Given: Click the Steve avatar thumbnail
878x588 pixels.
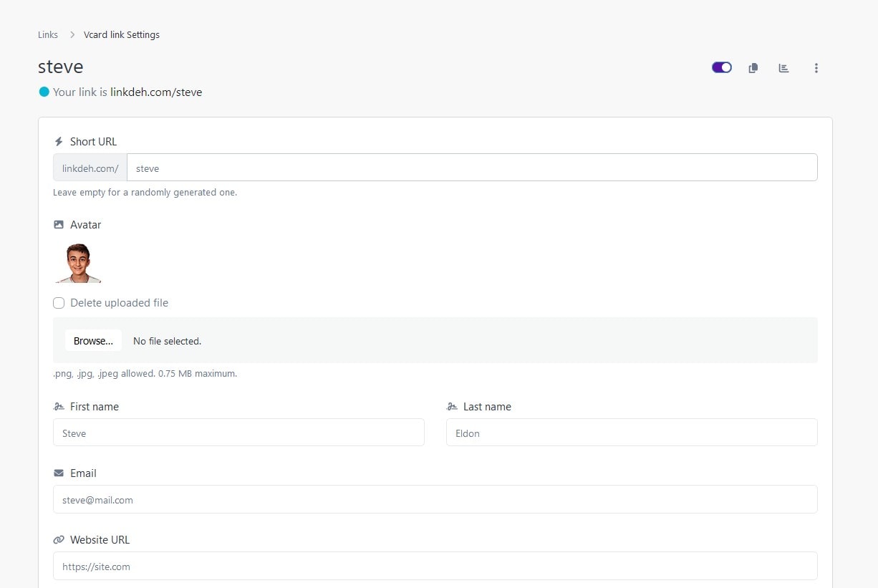Looking at the screenshot, I should click(x=77, y=262).
